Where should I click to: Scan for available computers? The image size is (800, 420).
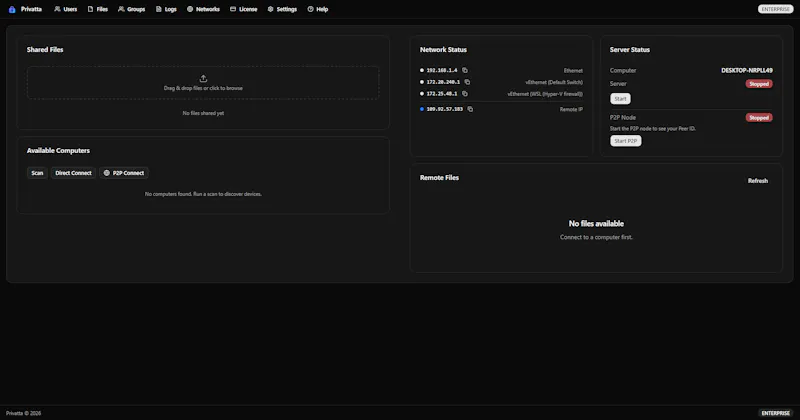(x=37, y=173)
